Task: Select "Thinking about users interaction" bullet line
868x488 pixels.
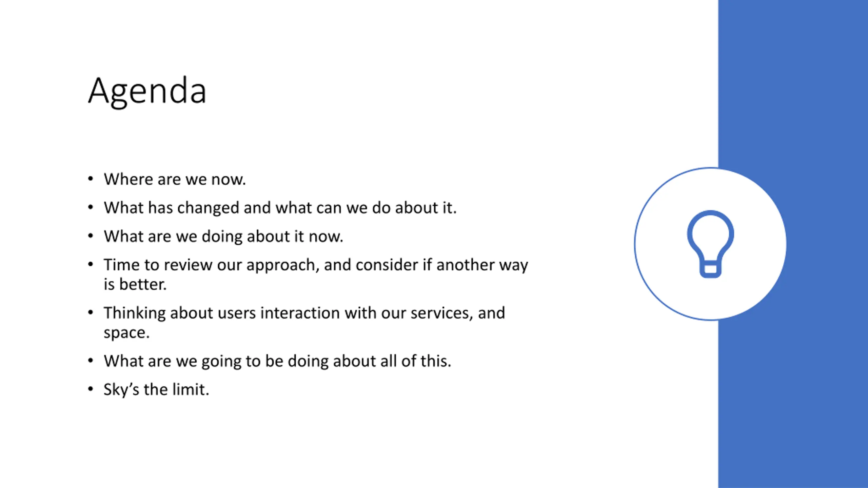Action: pos(304,313)
